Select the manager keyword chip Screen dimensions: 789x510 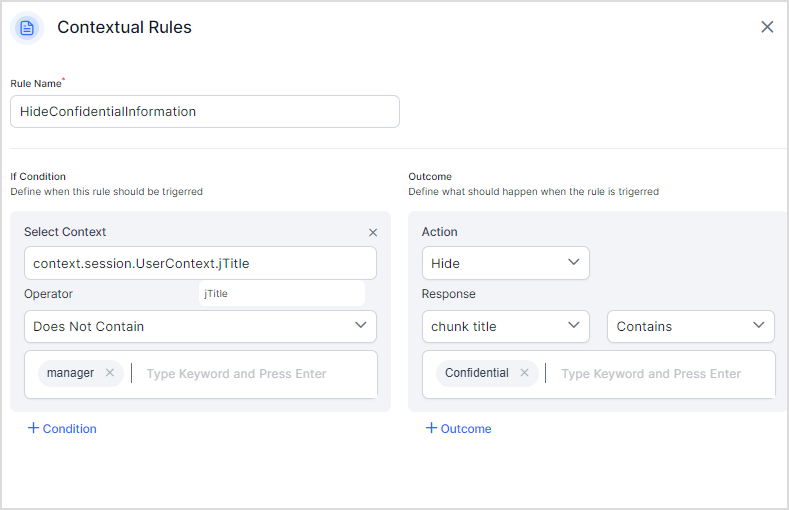tap(70, 373)
